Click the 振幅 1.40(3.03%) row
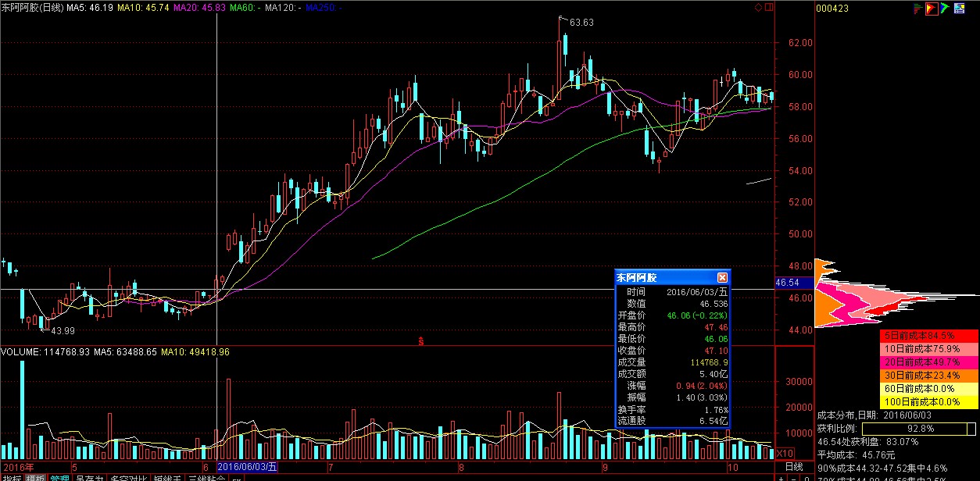980x481 pixels. tap(672, 397)
